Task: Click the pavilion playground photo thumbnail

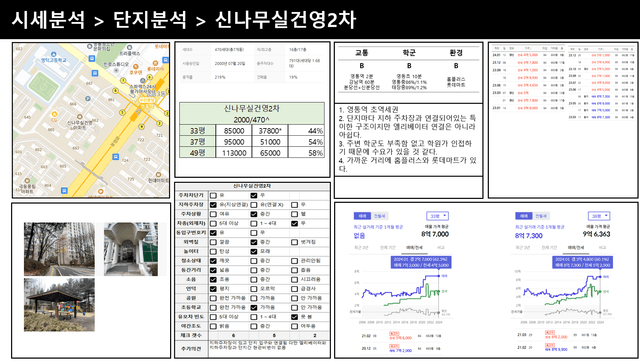Action: 59,305
